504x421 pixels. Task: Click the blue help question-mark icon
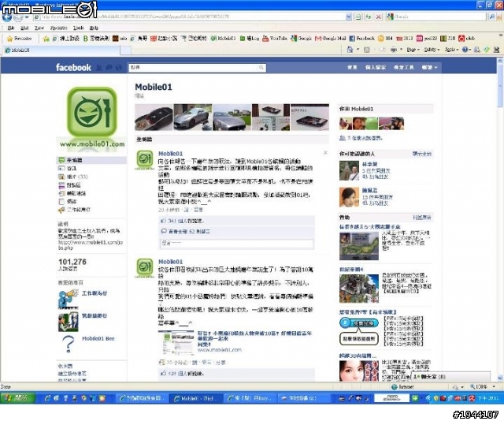(x=465, y=50)
